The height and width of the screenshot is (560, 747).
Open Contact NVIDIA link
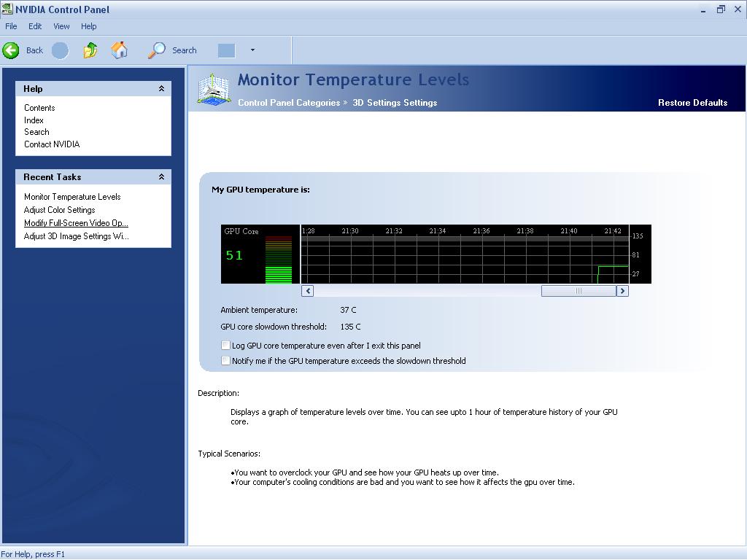pos(52,144)
